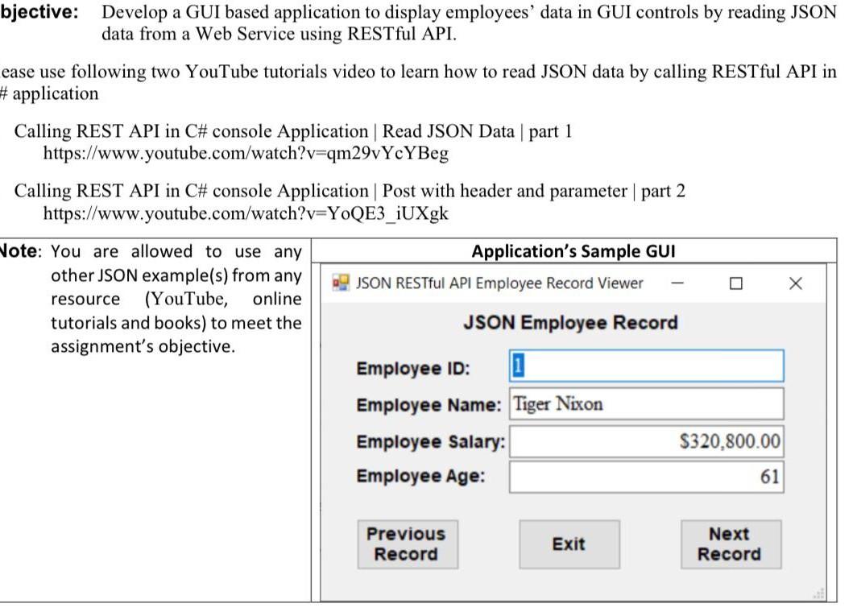Viewport: 861px width, 616px height.
Task: Select the Employee Salary field
Action: pos(646,441)
